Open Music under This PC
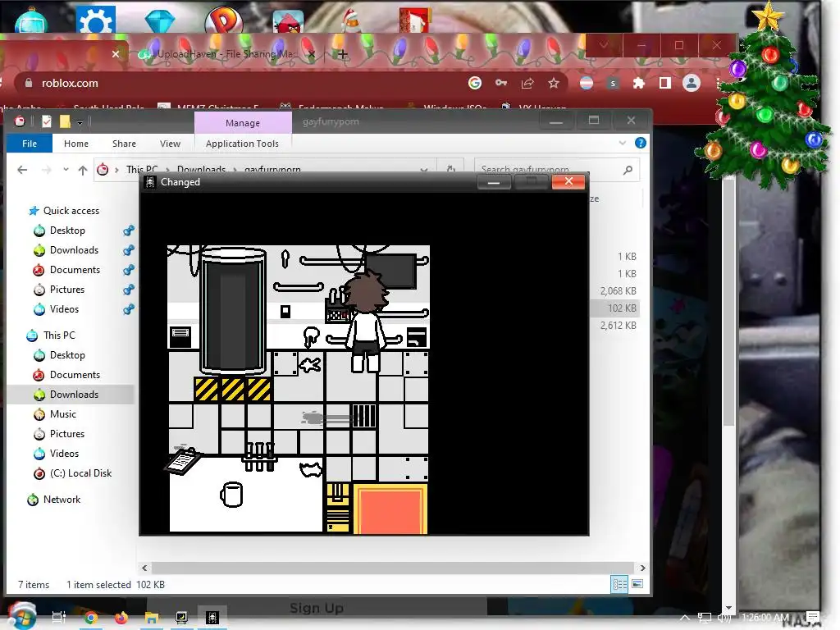Viewport: 840px width, 630px height. point(62,414)
